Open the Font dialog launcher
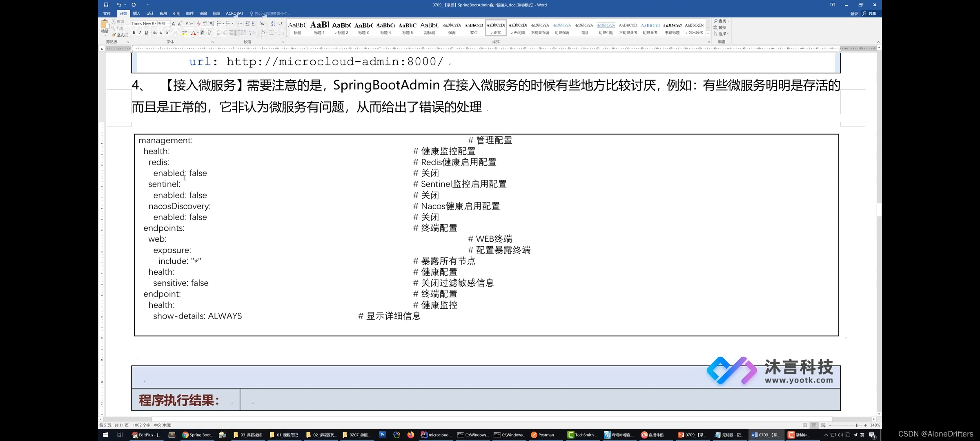 tap(213, 42)
